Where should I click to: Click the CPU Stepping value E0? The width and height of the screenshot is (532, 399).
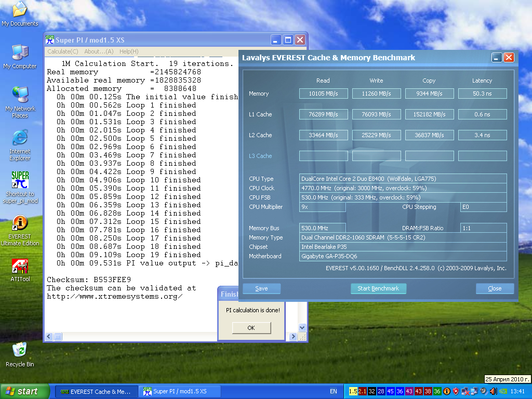(x=484, y=207)
